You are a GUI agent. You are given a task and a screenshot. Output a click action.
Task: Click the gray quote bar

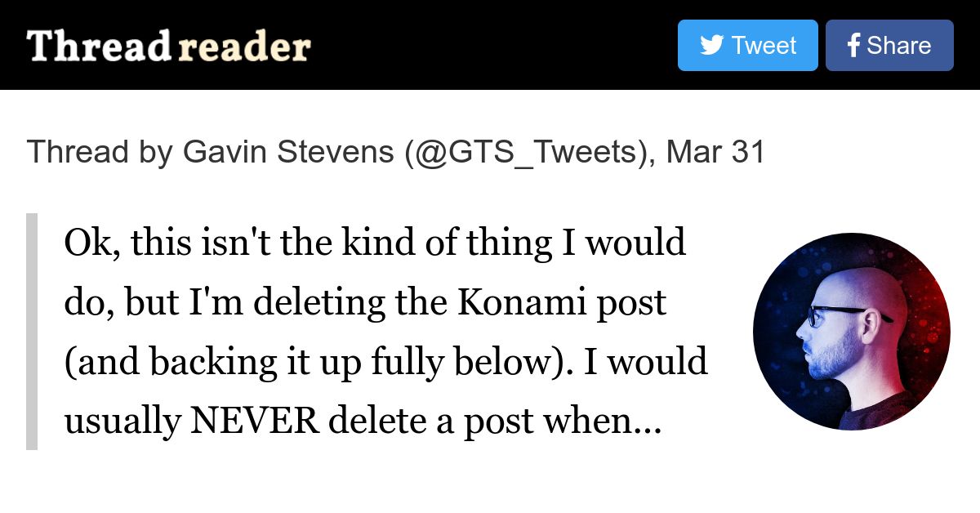point(32,332)
